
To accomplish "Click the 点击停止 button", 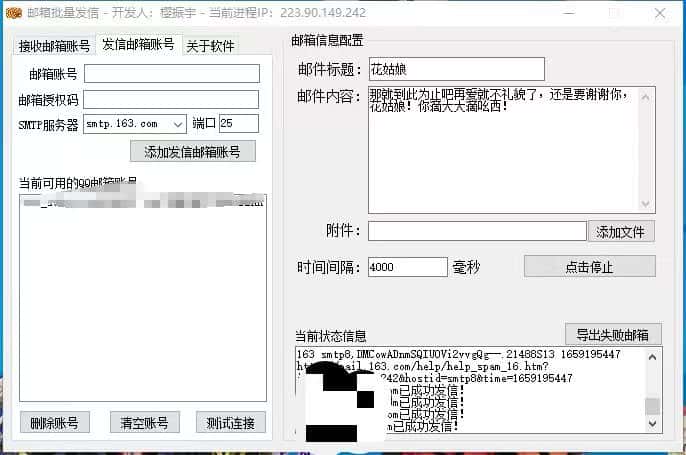I will [x=589, y=267].
